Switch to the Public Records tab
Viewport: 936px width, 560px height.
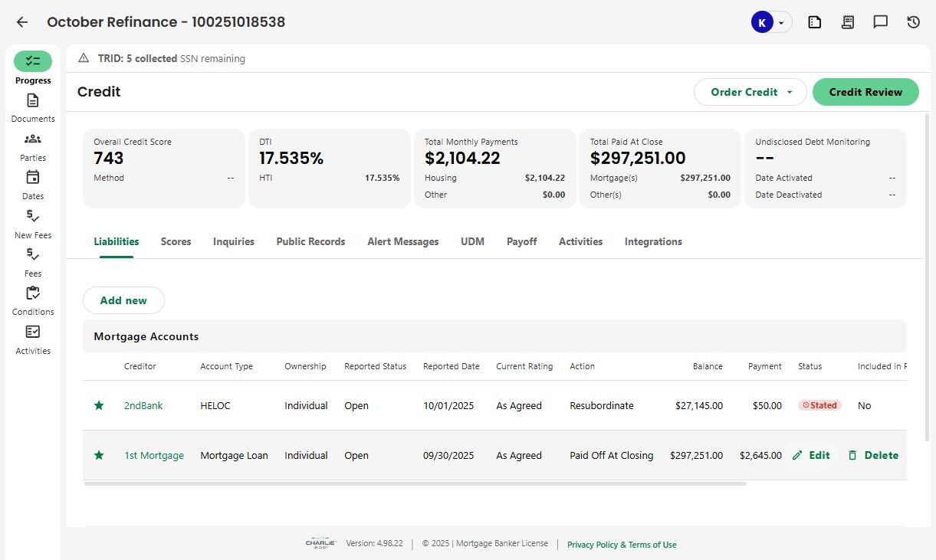310,241
